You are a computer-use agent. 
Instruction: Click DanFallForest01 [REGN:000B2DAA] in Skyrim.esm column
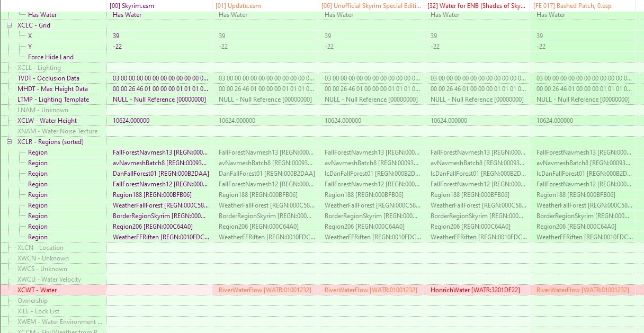[160, 174]
